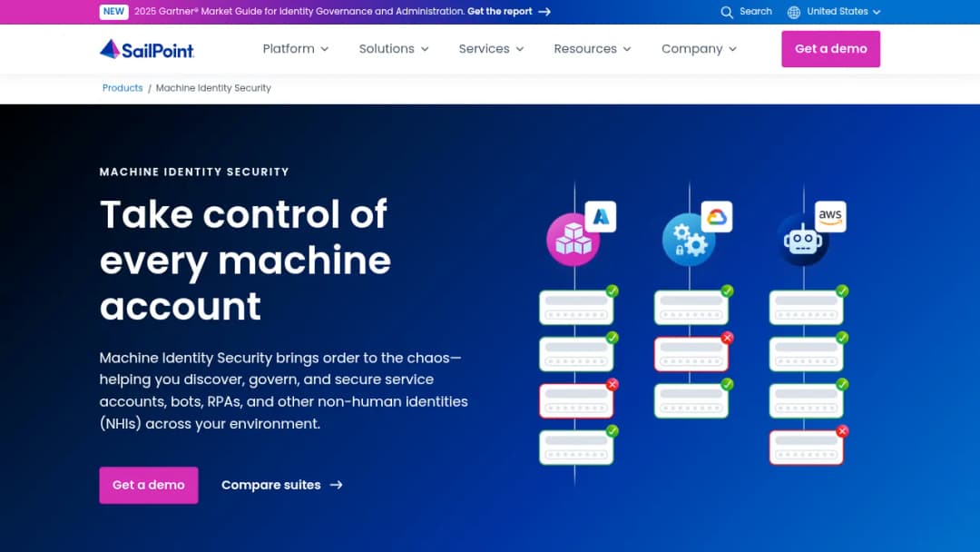Open the Compare suites link
This screenshot has height=552, width=980.
pyautogui.click(x=282, y=485)
